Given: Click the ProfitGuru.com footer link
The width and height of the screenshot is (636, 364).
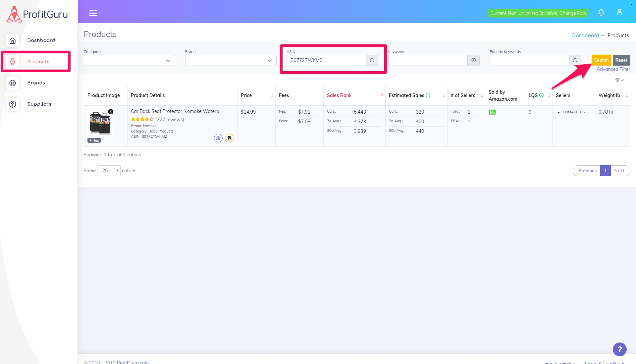Looking at the screenshot, I should (x=132, y=362).
